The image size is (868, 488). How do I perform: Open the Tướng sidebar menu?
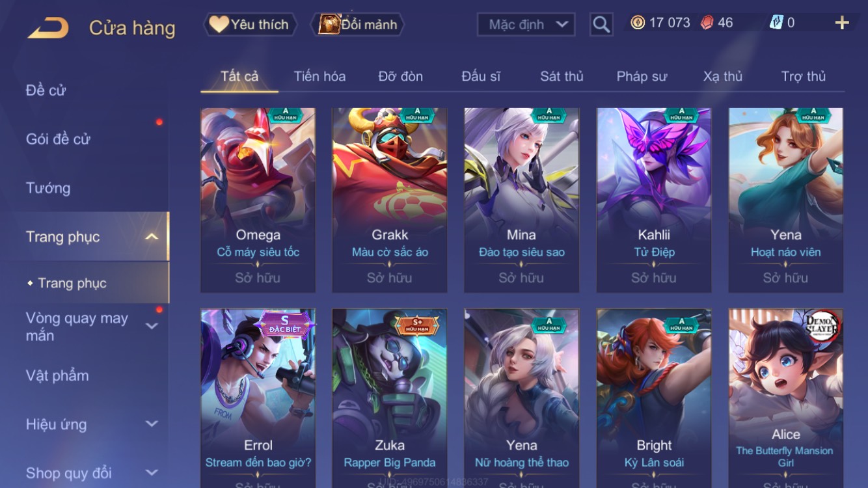[x=48, y=188]
